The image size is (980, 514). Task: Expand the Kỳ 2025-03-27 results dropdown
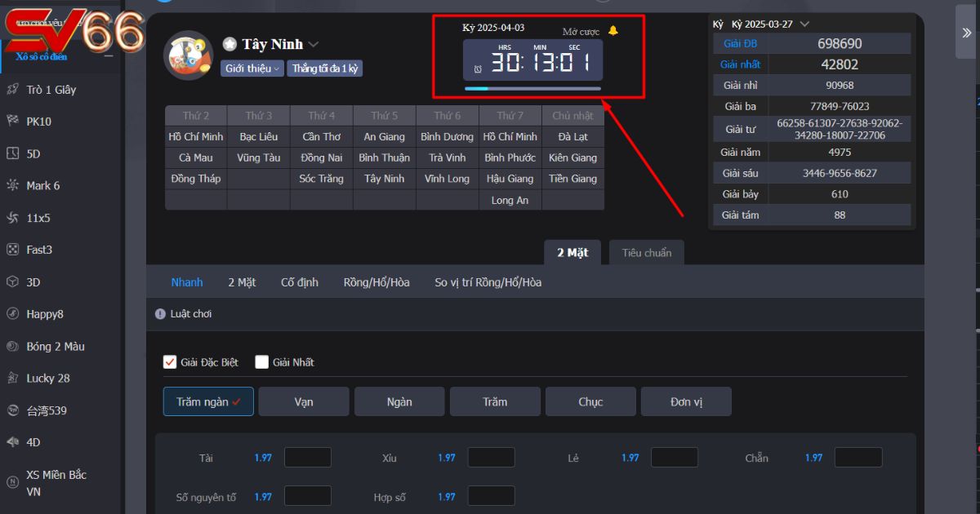(x=804, y=24)
